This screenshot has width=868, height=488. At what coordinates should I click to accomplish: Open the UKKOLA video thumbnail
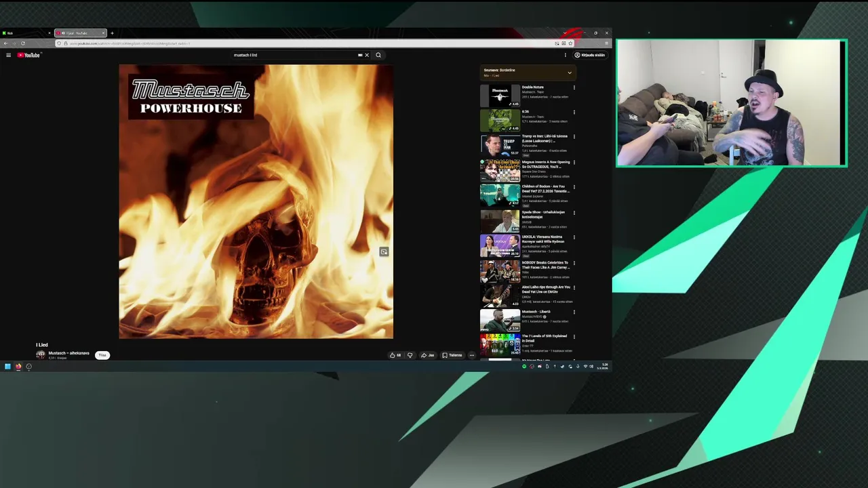500,246
